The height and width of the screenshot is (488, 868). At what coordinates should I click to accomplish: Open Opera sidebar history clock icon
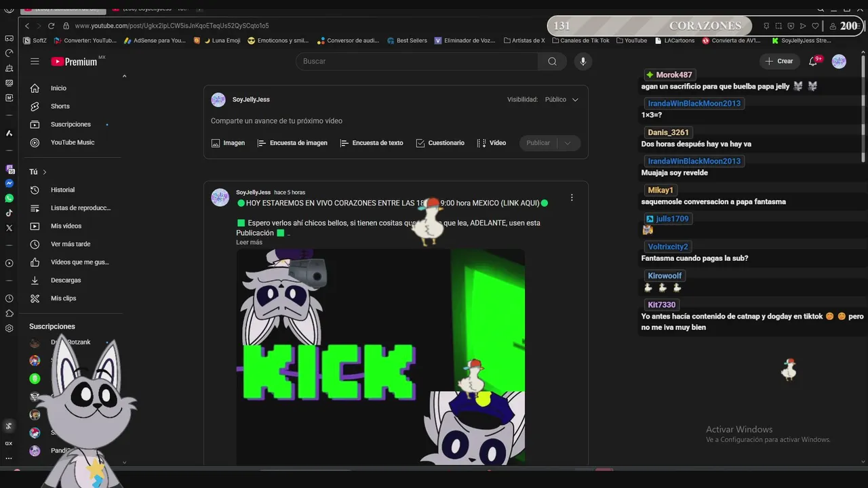[x=9, y=298]
